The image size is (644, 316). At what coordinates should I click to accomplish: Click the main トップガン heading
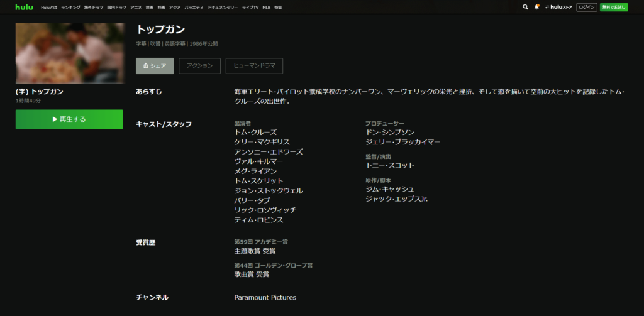pos(160,30)
